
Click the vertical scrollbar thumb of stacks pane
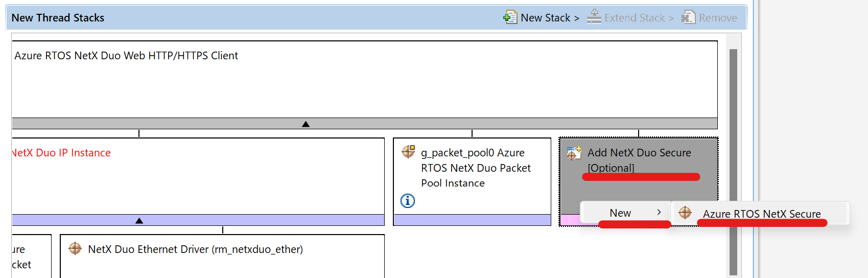733,162
